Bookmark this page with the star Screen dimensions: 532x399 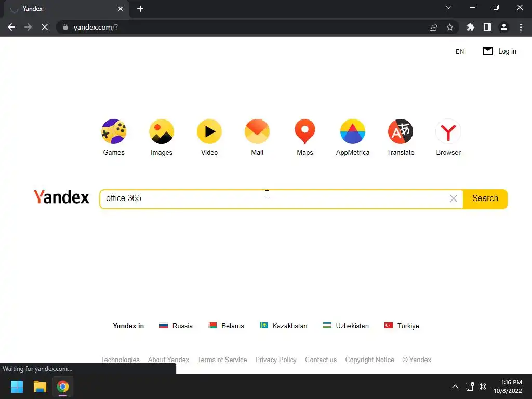pos(450,27)
